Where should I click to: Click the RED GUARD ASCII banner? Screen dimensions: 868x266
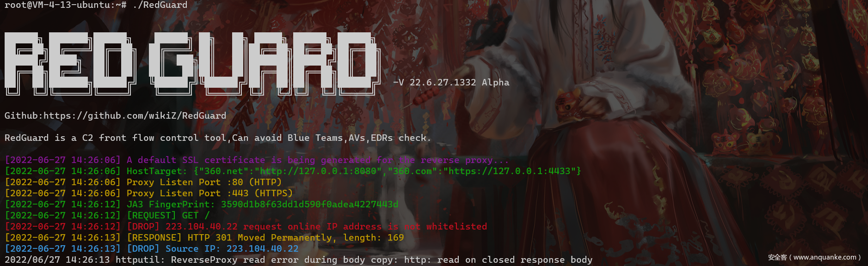[x=192, y=63]
